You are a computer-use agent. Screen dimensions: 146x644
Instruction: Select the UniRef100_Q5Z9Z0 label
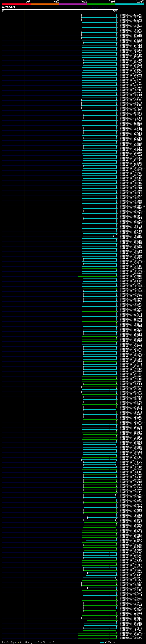(x=131, y=294)
